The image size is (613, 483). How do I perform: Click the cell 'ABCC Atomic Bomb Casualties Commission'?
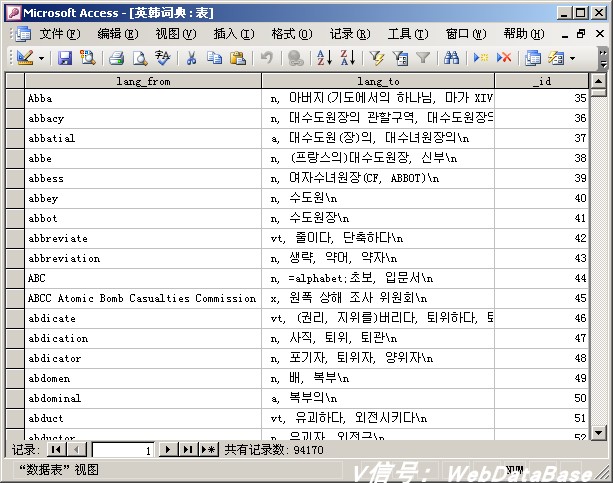point(143,298)
